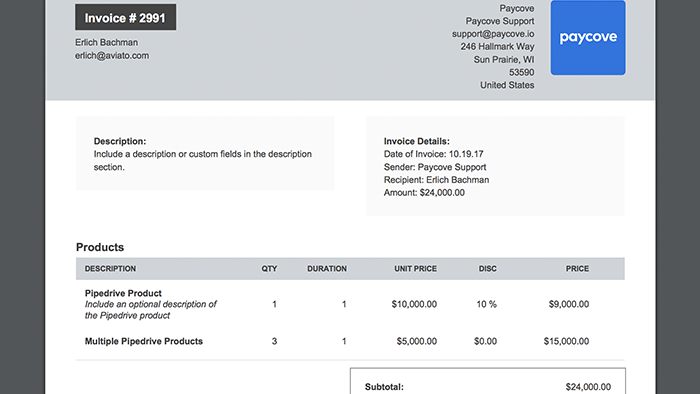Viewport: 700px width, 394px height.
Task: Click the $10,000.00 unit price cell
Action: click(x=414, y=304)
